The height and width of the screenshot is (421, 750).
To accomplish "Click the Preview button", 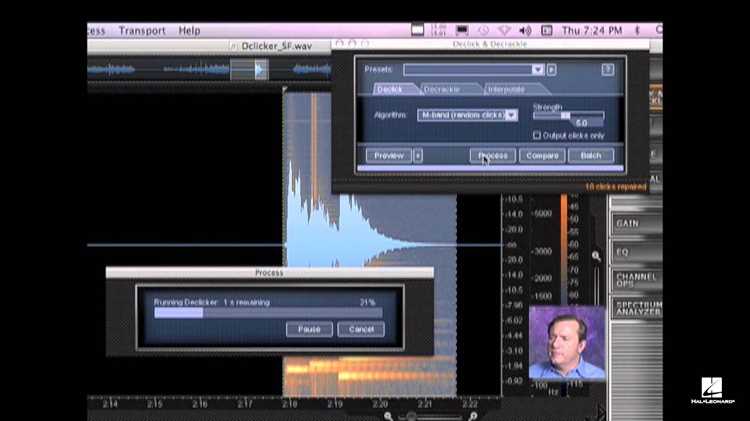I will pos(388,156).
